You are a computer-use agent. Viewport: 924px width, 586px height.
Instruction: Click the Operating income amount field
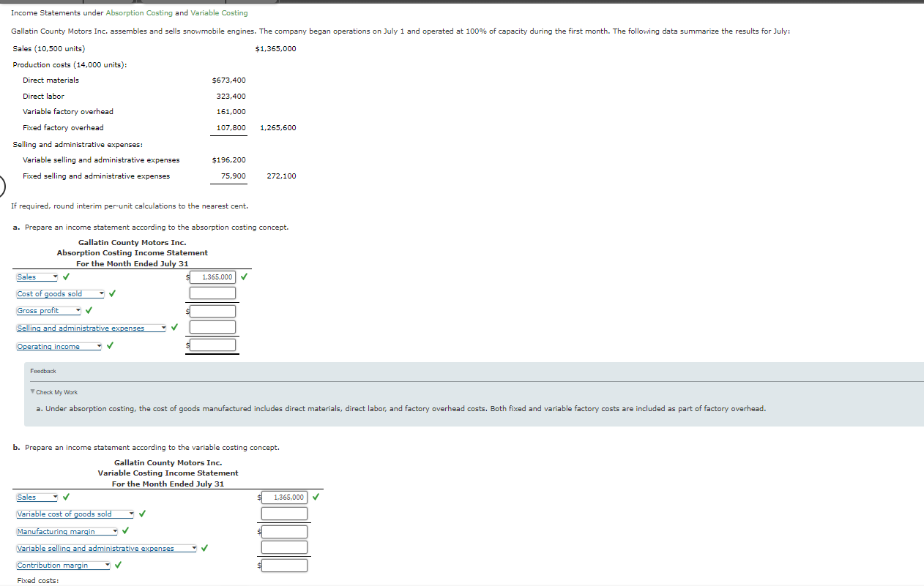(x=212, y=345)
